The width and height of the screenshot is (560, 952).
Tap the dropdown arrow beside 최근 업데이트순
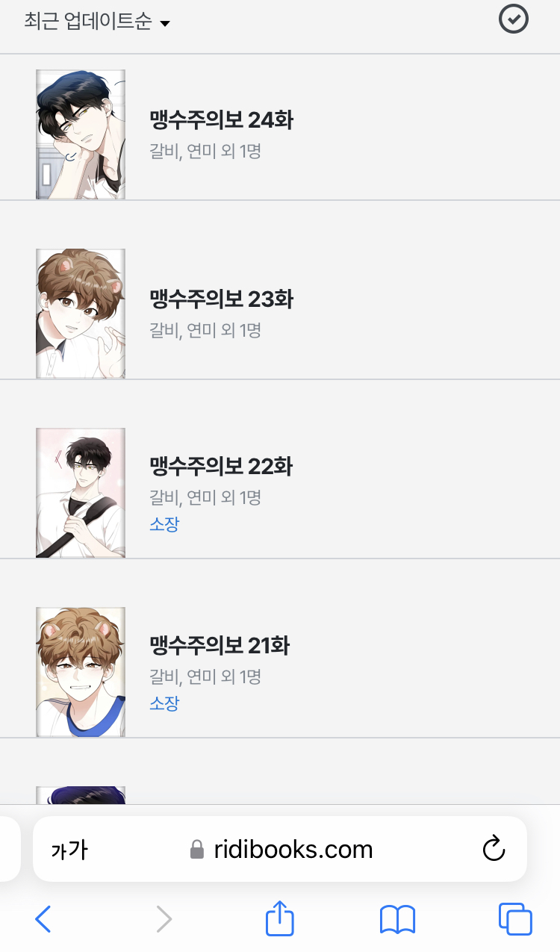(165, 24)
